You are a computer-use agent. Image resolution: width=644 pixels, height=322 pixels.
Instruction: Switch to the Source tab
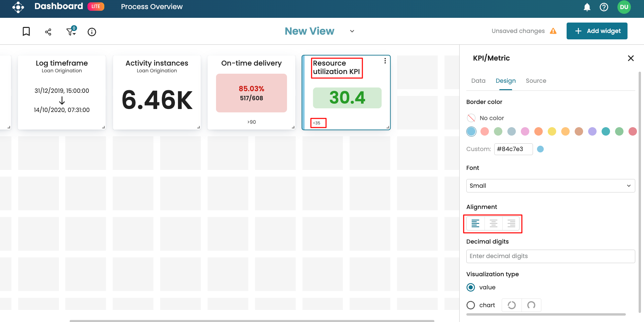click(x=536, y=81)
